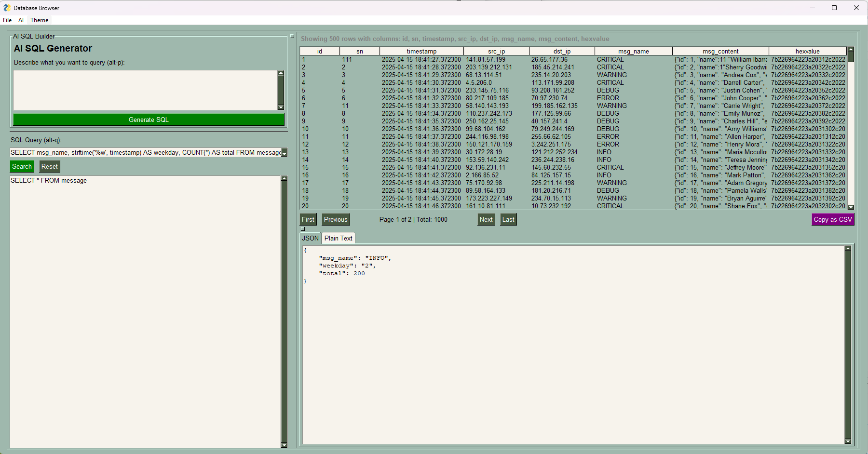Viewport: 868px width, 454px height.
Task: Click the collapse square icon below the pagination bar
Action: (x=304, y=228)
